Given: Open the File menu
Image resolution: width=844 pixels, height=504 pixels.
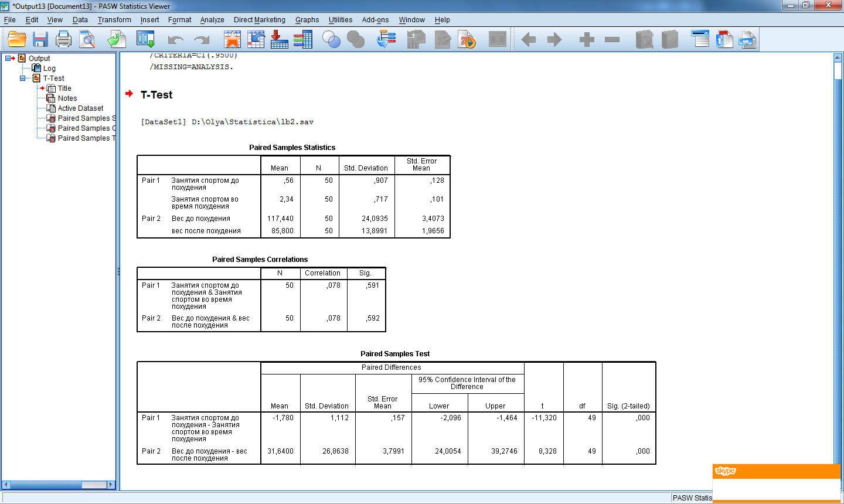Looking at the screenshot, I should (10, 19).
